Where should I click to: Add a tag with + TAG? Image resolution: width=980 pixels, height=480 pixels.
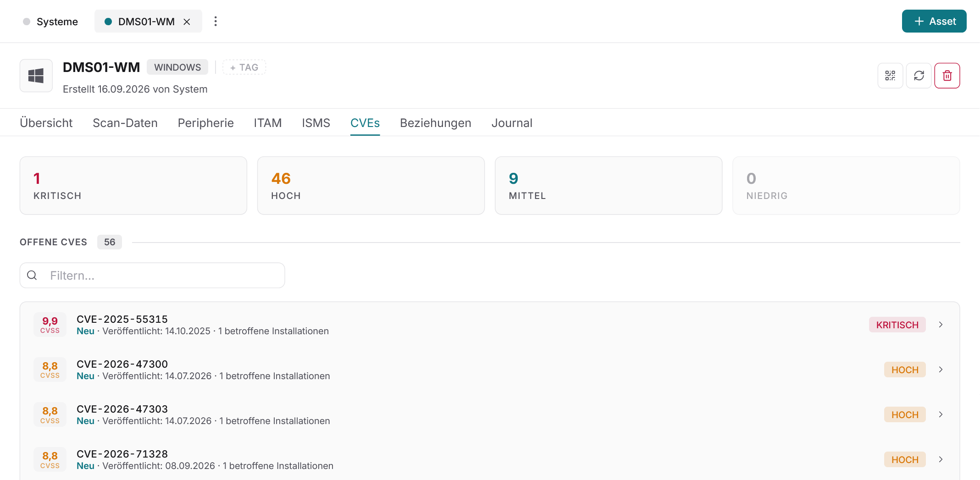[x=244, y=67]
